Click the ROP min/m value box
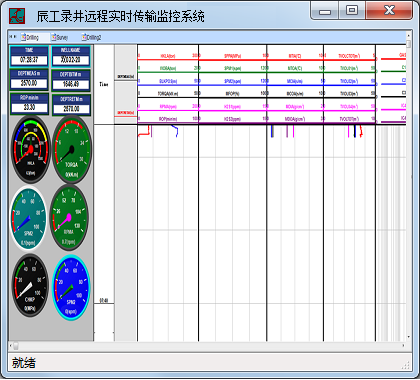Image resolution: width=420 pixels, height=380 pixels. (x=29, y=107)
